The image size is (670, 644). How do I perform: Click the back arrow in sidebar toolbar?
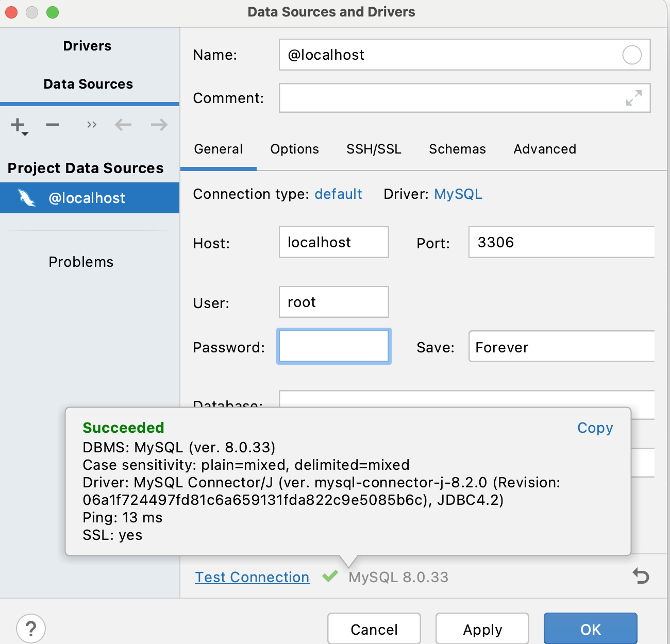(123, 125)
